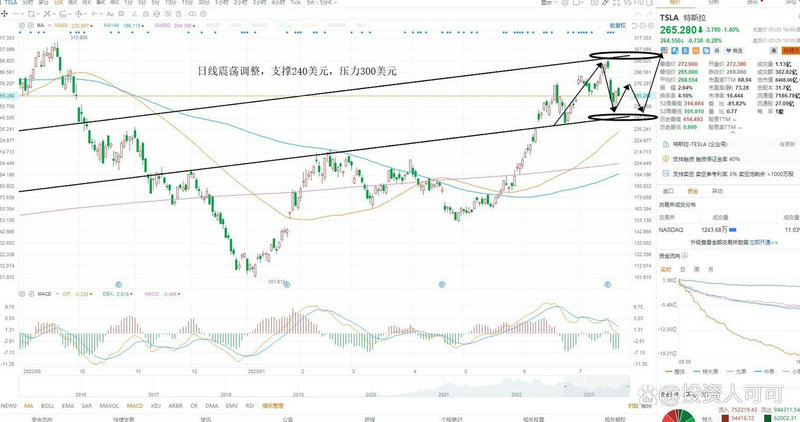Viewport: 800px width, 422px height.
Task: Click the delete drawings trash icon
Action: click(179, 14)
